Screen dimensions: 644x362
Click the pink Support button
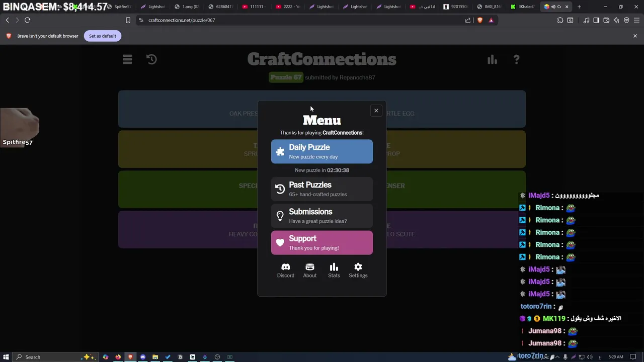click(x=322, y=243)
